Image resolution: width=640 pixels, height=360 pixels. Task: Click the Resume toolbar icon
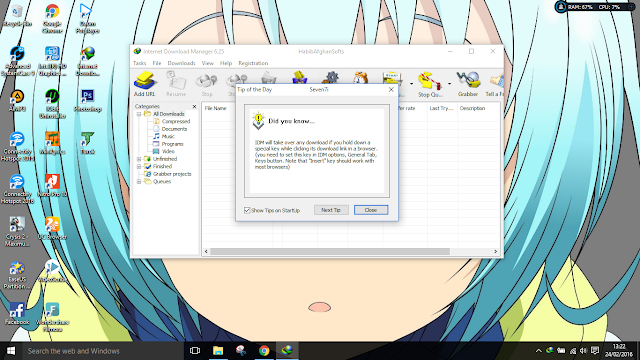(x=176, y=84)
